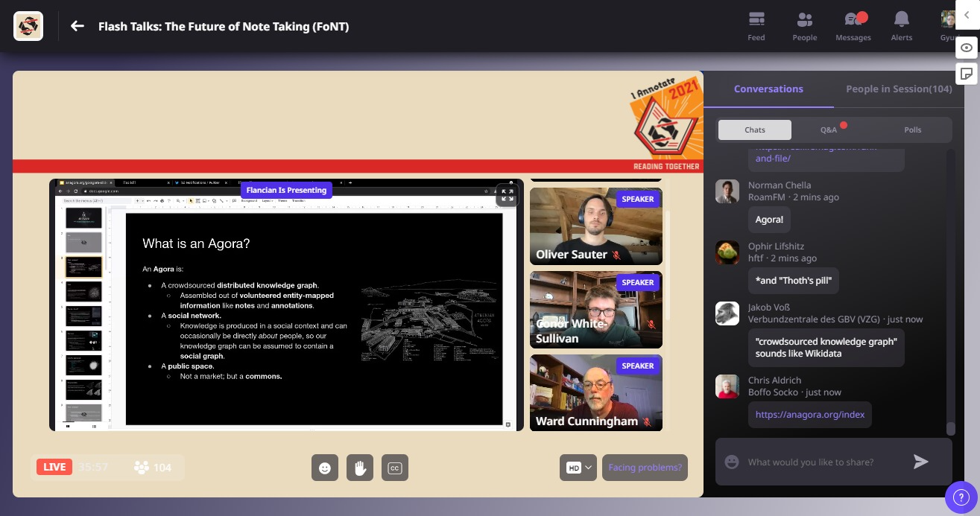Image resolution: width=980 pixels, height=516 pixels.
Task: Open the Feed section
Action: click(x=756, y=26)
